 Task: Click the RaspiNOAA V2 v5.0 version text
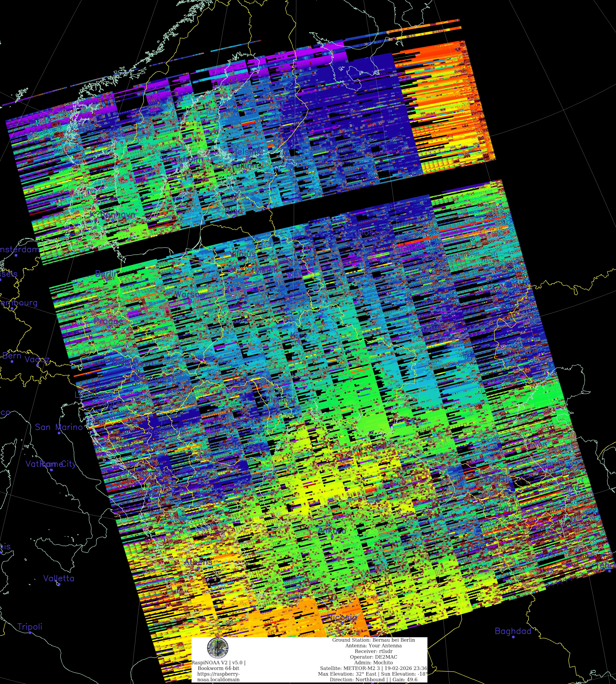click(x=218, y=662)
